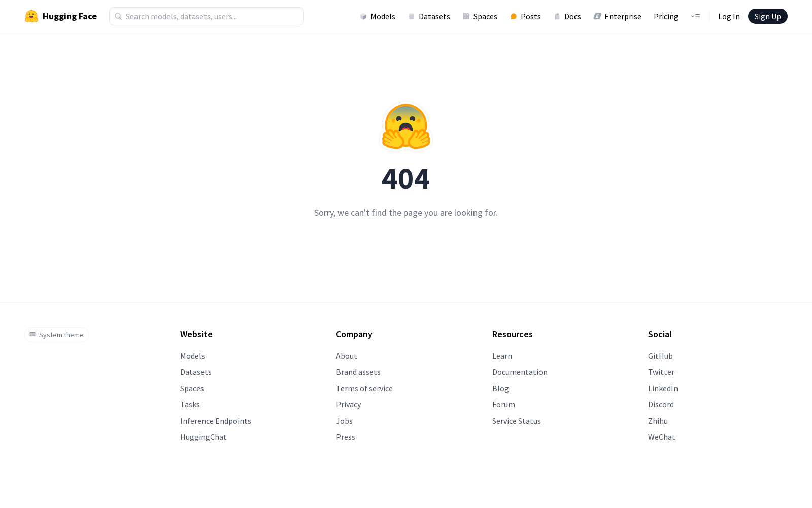Open the System theme selector
The width and height of the screenshot is (812, 508).
point(57,335)
